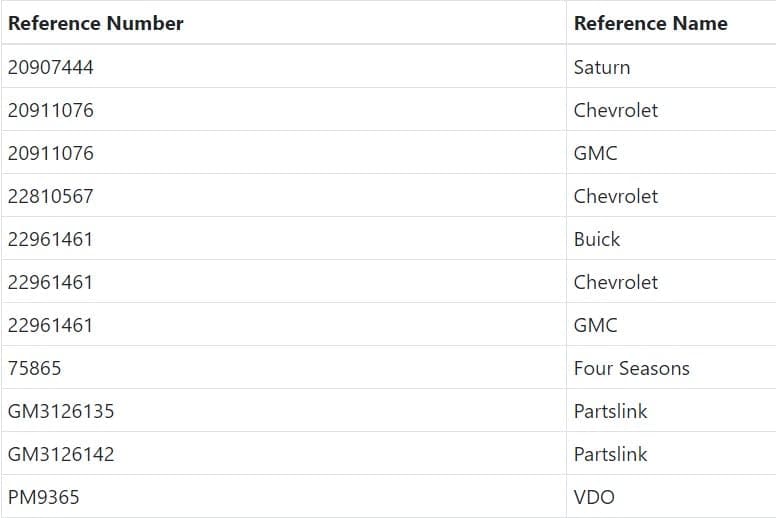The image size is (776, 518).
Task: Select Chevrolet in the 22810567 row
Action: (616, 196)
